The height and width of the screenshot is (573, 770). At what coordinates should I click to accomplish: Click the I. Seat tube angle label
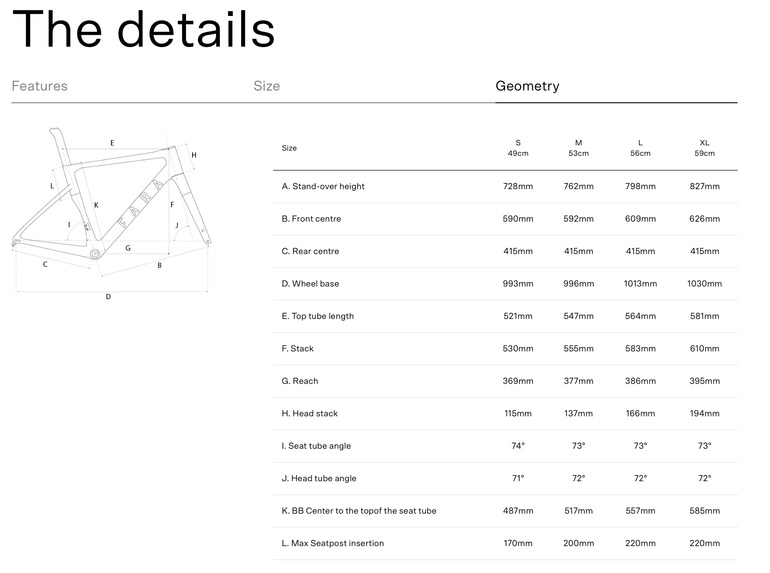point(316,446)
